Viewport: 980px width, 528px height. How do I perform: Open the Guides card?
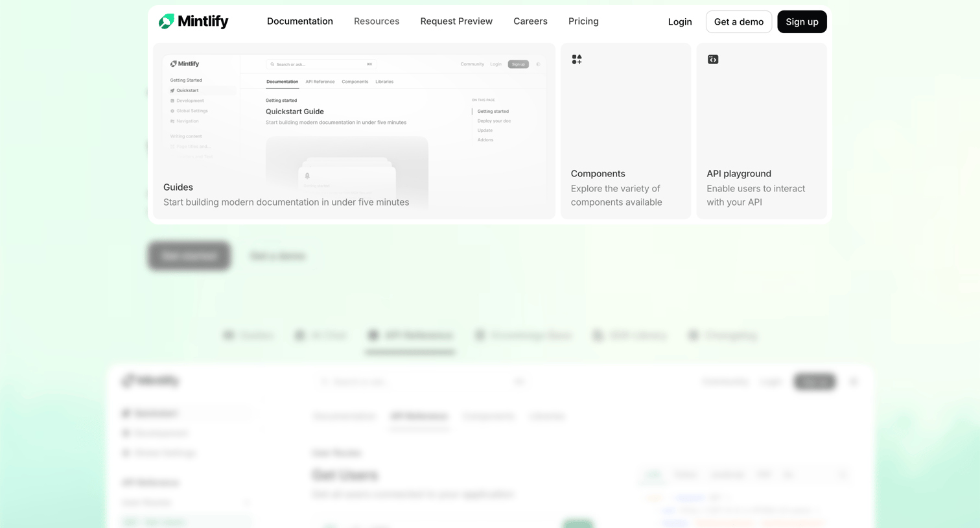tap(354, 131)
